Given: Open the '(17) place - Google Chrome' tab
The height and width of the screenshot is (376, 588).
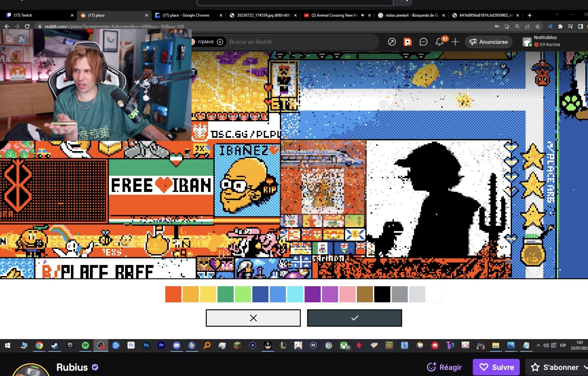Looking at the screenshot, I should pyautogui.click(x=188, y=15).
